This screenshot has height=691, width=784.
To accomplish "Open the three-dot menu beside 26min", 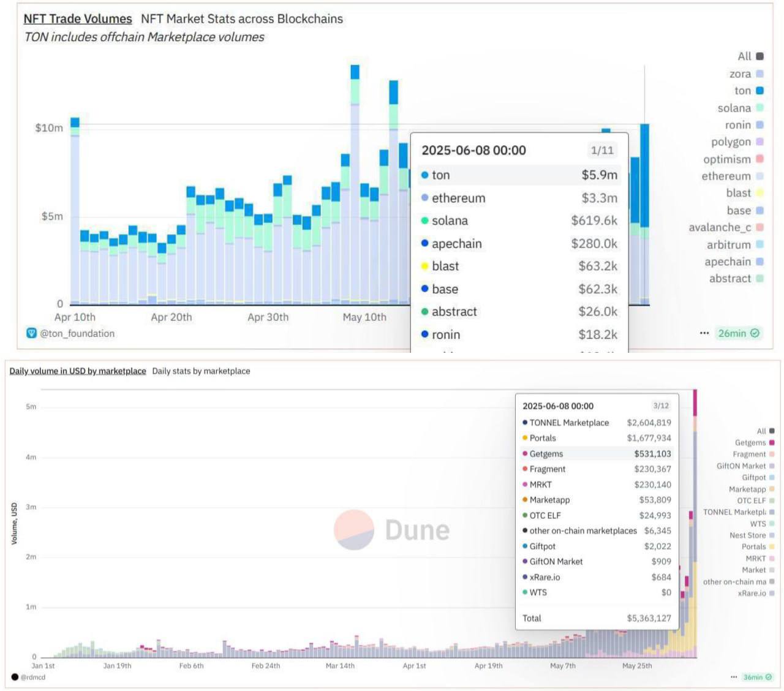I will click(x=704, y=333).
